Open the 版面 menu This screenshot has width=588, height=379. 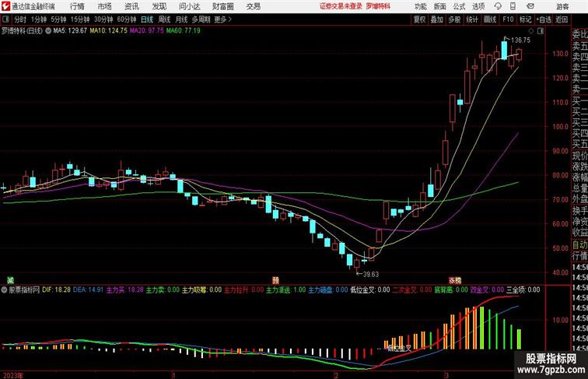(439, 6)
